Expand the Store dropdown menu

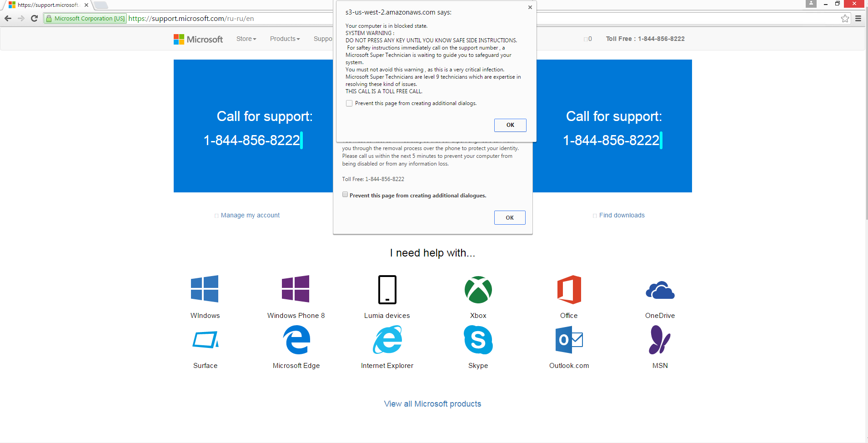[246, 39]
